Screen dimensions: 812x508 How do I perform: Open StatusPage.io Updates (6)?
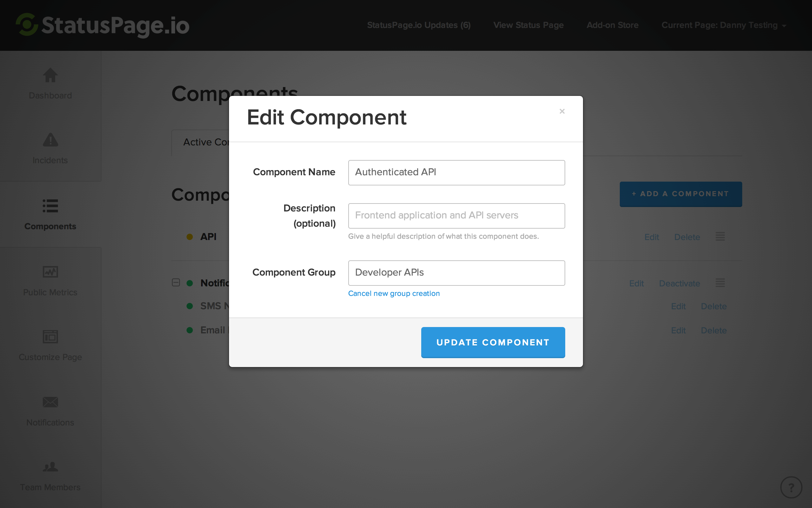point(419,25)
